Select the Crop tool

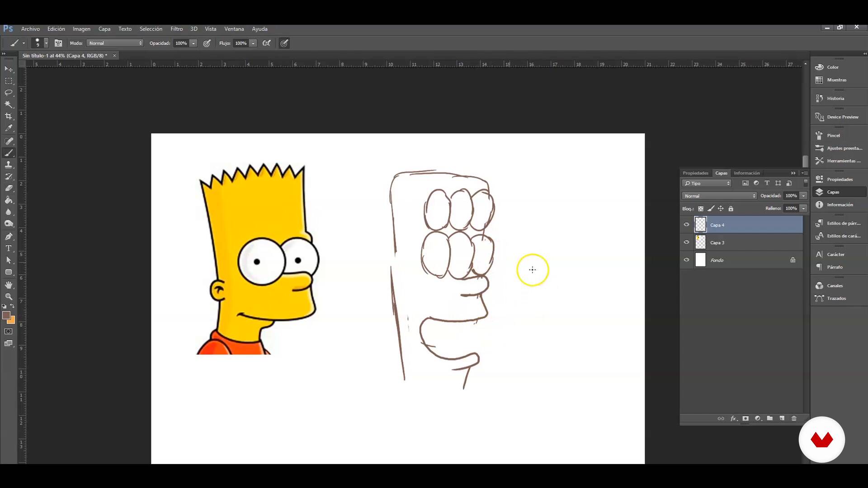[9, 116]
